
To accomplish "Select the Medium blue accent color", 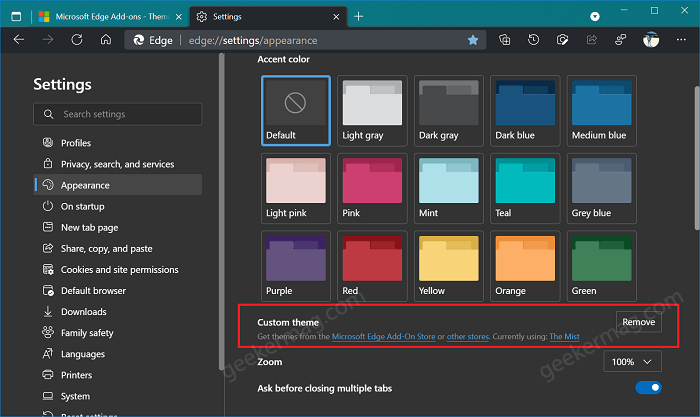I will click(x=602, y=111).
